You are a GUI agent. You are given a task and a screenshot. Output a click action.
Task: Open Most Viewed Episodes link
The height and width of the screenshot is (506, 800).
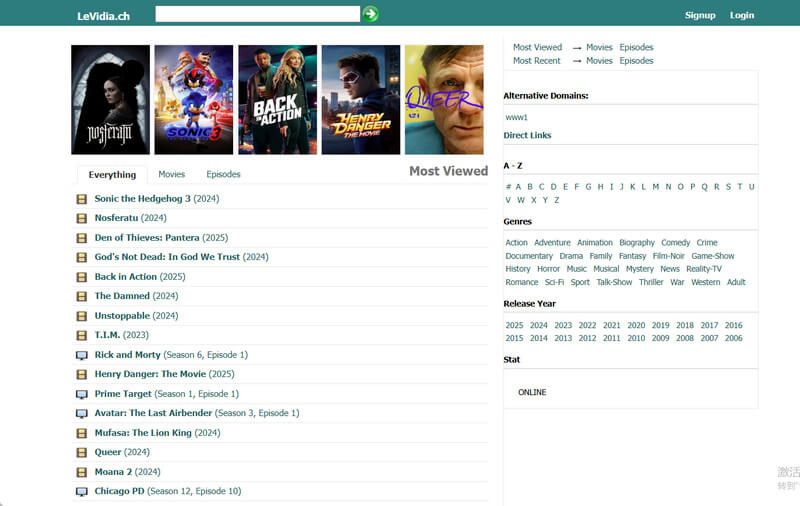click(636, 47)
